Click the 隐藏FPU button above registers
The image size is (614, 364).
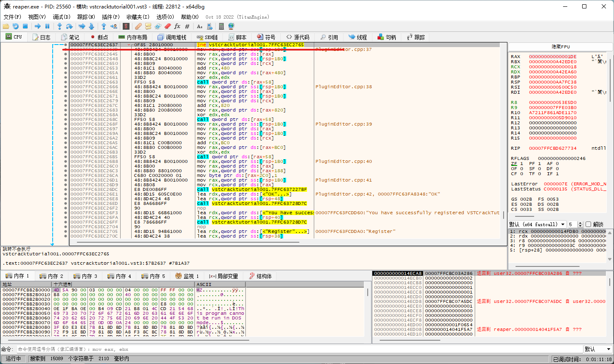pyautogui.click(x=560, y=47)
